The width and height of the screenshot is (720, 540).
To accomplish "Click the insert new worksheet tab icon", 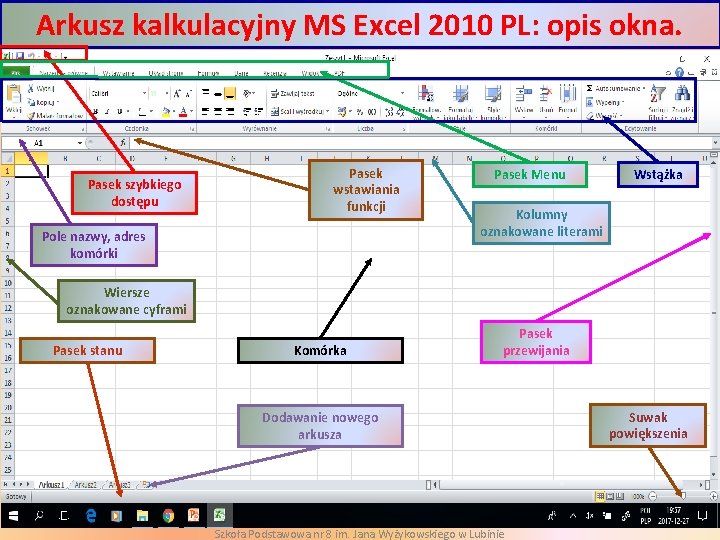I will point(146,484).
